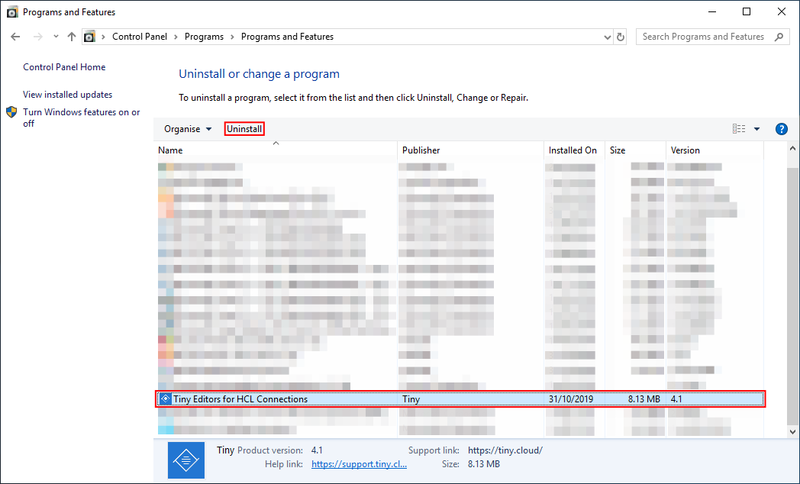Maximize the Programs and Features window
800x484 pixels.
(x=746, y=12)
